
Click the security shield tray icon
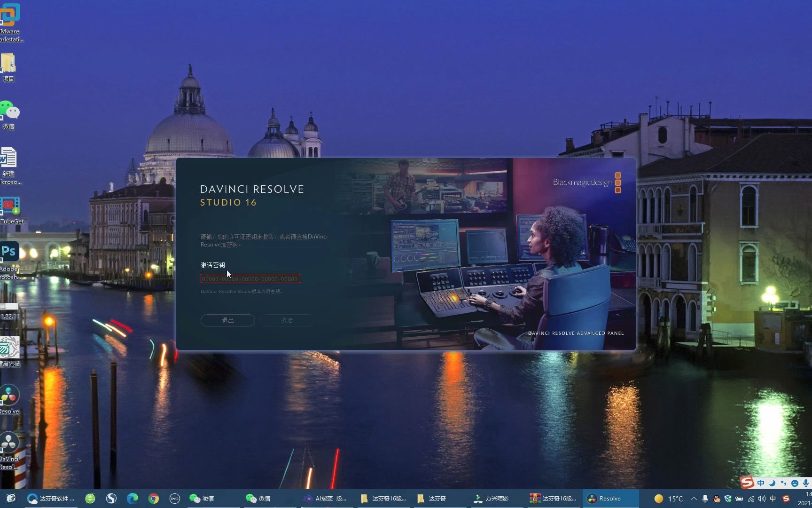(728, 499)
